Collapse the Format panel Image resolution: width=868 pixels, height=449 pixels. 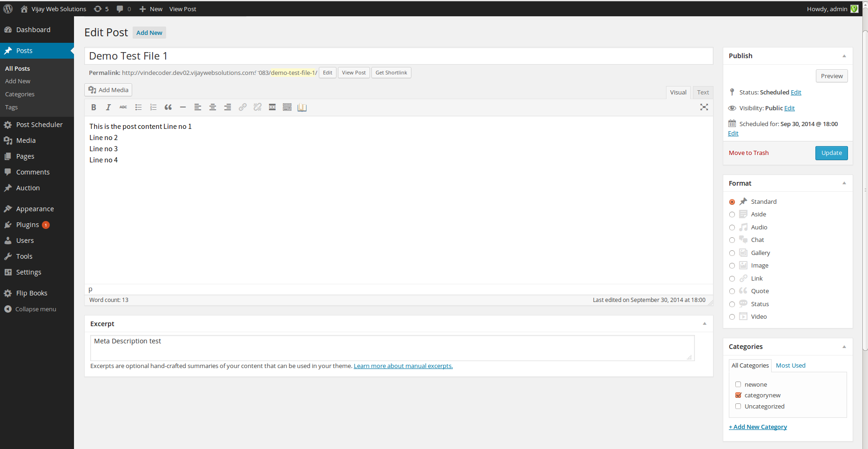(x=844, y=183)
